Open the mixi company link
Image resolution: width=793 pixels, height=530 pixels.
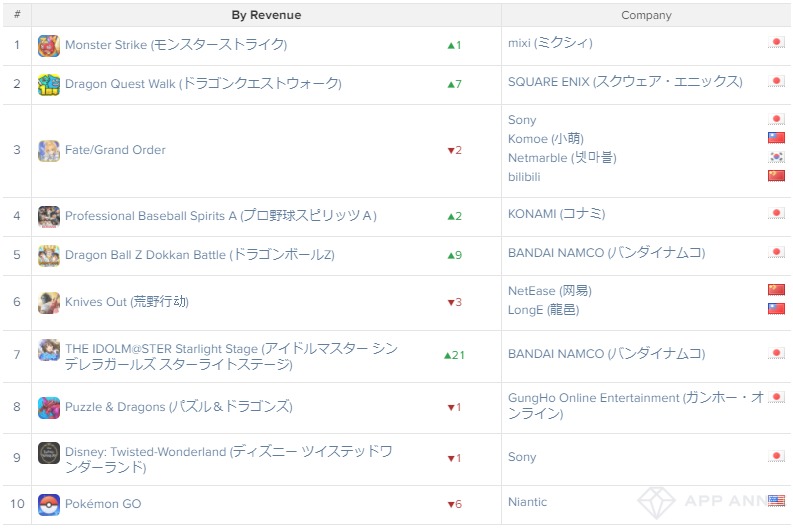(x=550, y=43)
